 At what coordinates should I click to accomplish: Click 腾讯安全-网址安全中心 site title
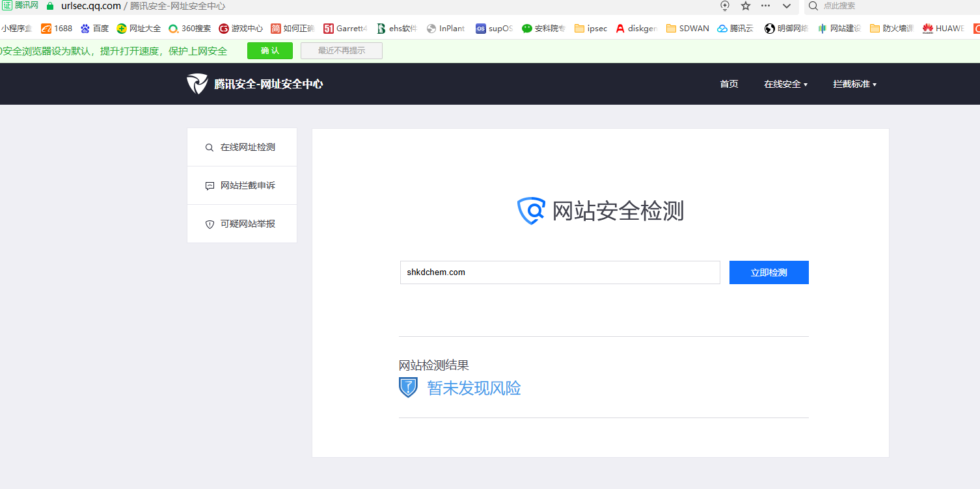(x=269, y=84)
